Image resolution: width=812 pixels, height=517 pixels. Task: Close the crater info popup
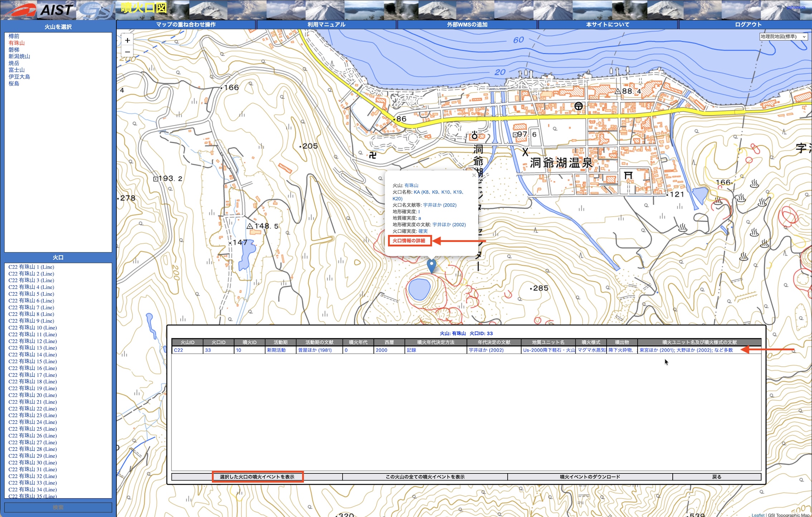click(474, 175)
